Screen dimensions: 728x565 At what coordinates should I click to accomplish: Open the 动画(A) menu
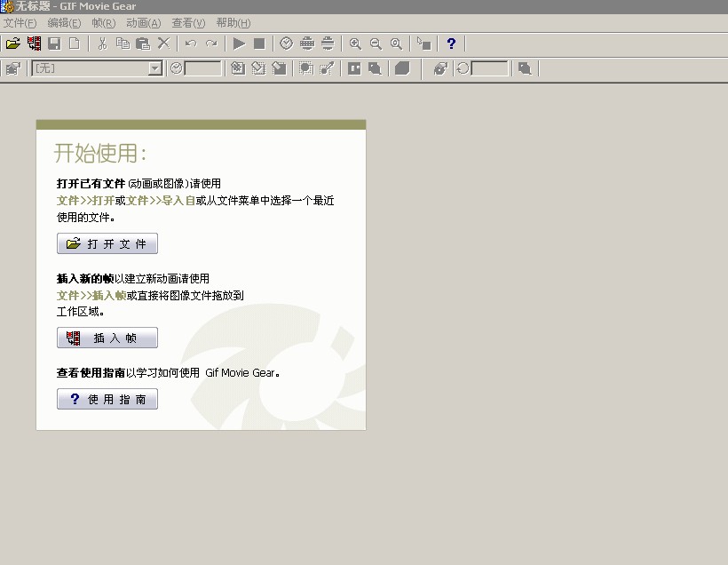point(144,23)
